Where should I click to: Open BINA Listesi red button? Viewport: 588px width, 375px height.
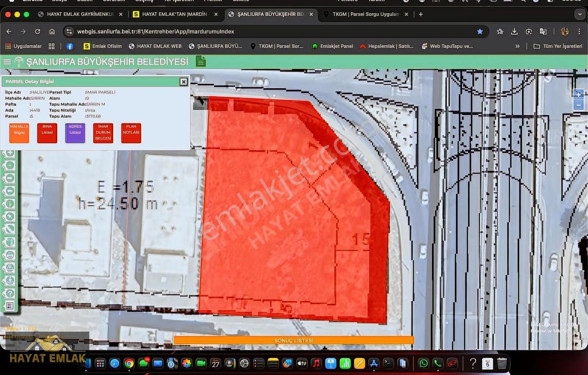[x=47, y=133]
